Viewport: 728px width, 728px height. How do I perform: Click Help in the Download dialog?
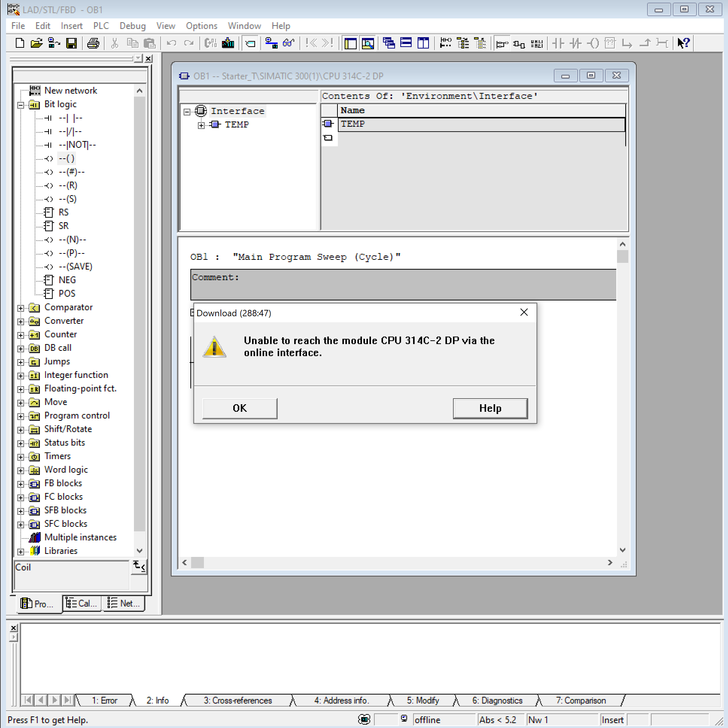(x=490, y=408)
